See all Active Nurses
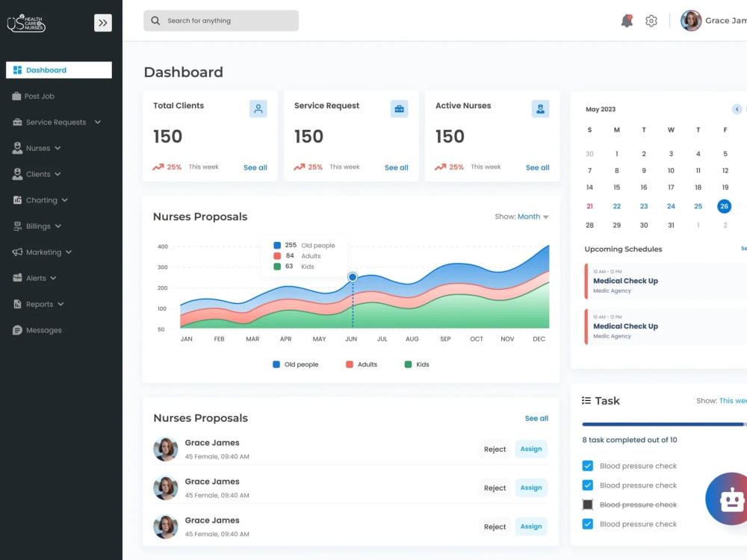 tap(537, 167)
